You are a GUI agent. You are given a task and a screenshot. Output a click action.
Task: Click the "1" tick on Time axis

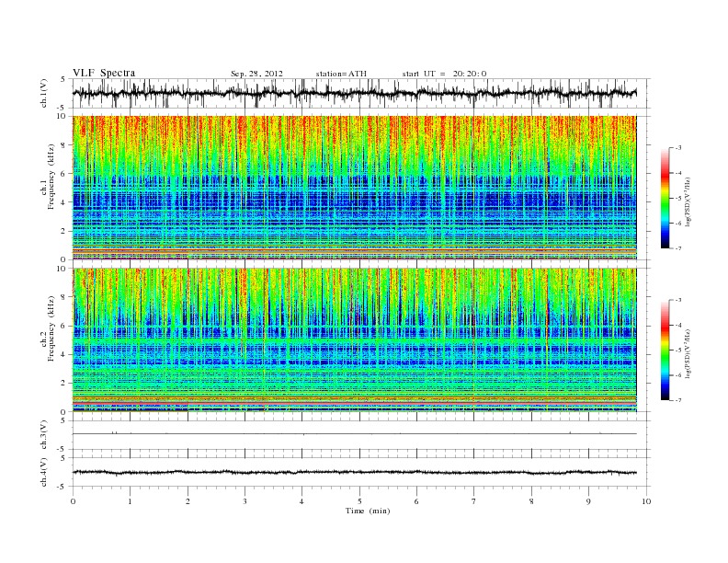click(x=130, y=501)
